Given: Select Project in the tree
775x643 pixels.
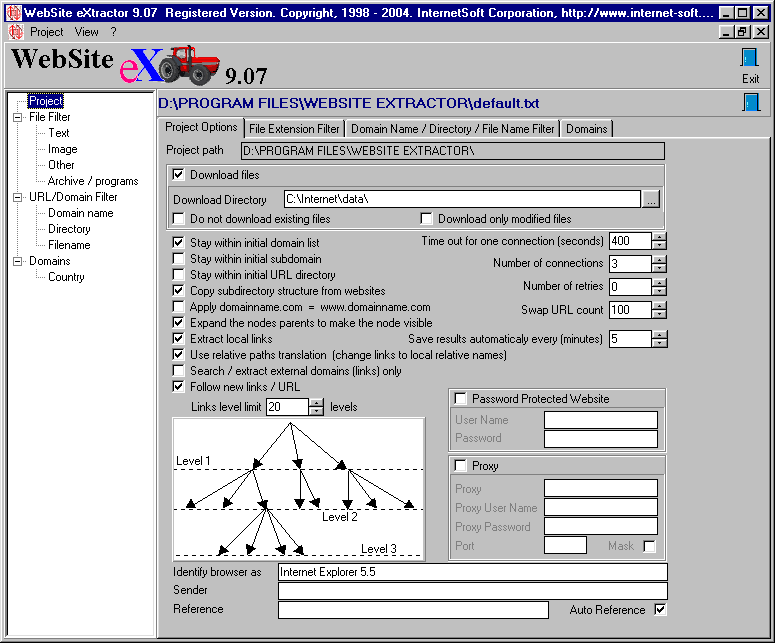Looking at the screenshot, I should click(46, 101).
